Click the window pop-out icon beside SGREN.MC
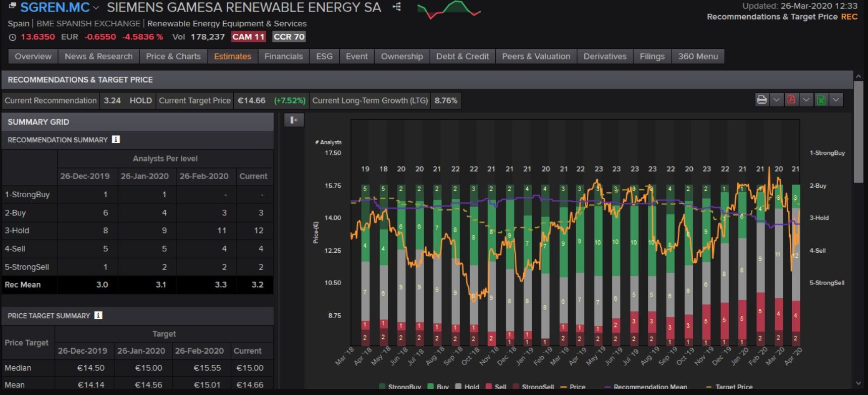 [12, 6]
